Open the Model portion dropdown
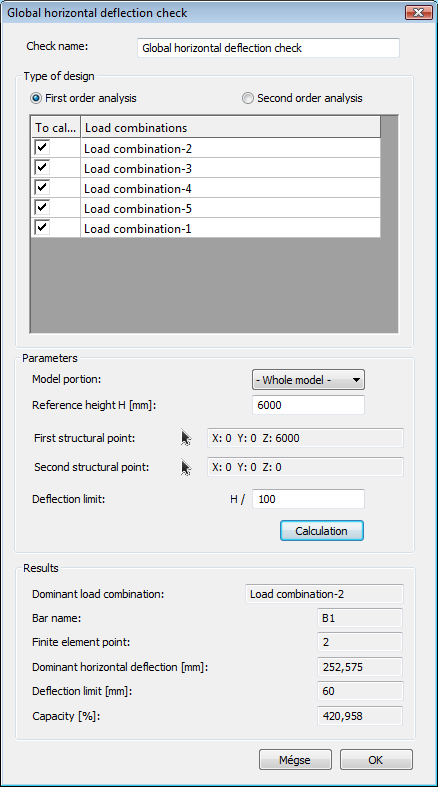438x787 pixels. click(308, 380)
